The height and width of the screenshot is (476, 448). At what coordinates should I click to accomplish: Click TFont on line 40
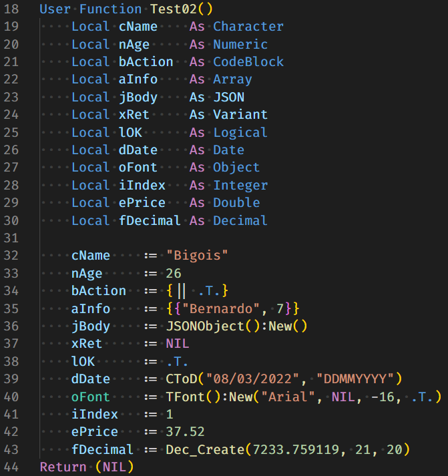coord(186,397)
